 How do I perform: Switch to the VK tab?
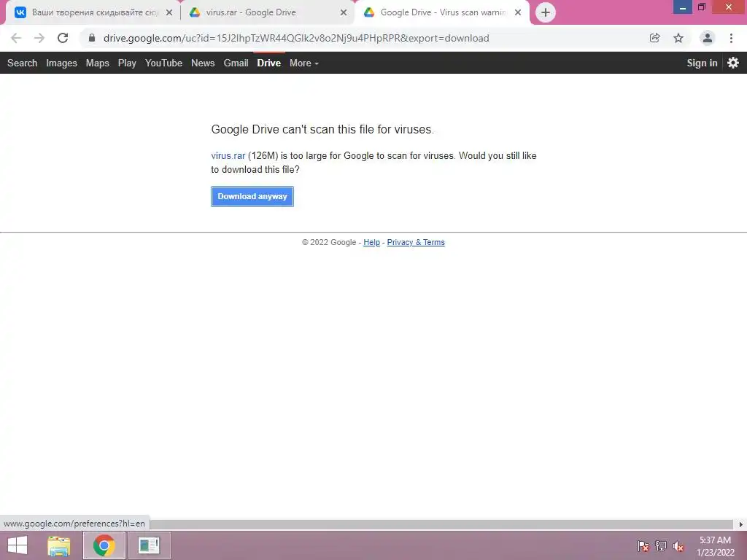tap(93, 13)
